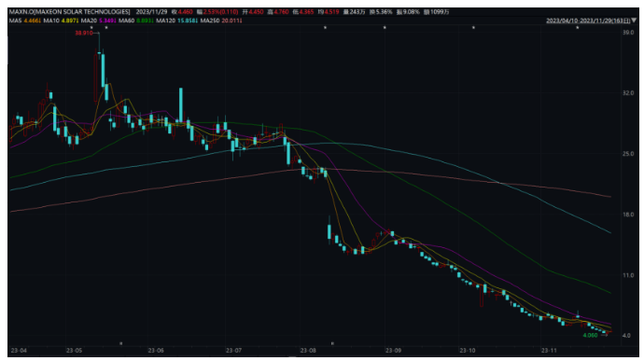The height and width of the screenshot is (361, 644).
Task: Open the date range dropdown arrow
Action: click(634, 21)
